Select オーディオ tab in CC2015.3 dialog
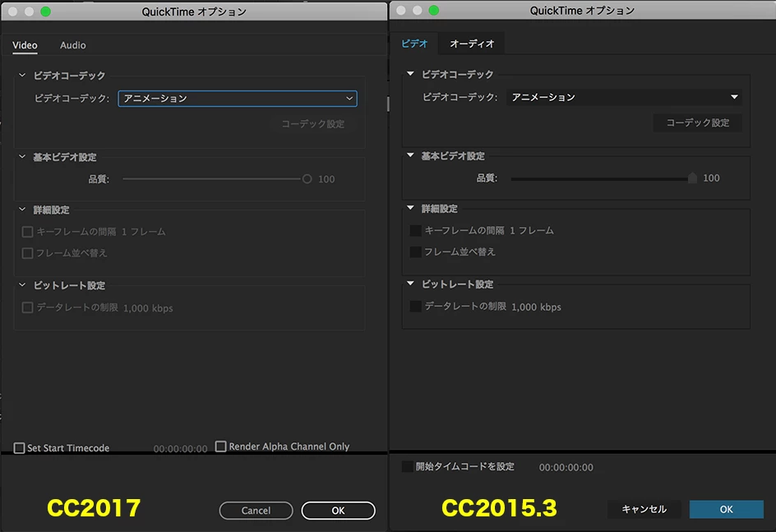Screen dimensions: 776x532 coord(472,44)
